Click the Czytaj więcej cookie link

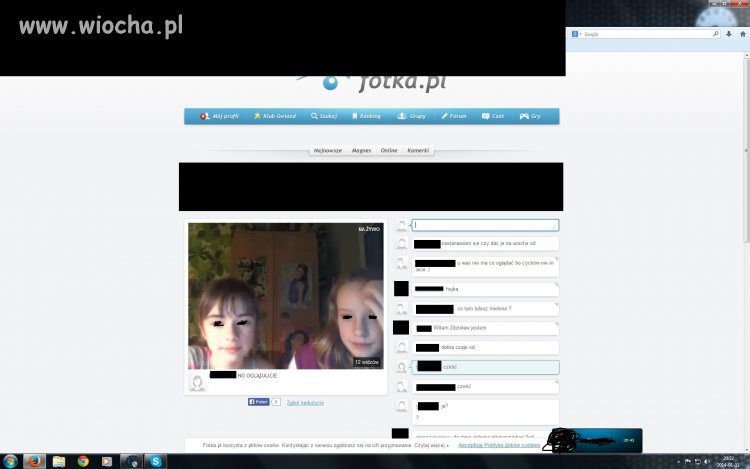[431, 445]
